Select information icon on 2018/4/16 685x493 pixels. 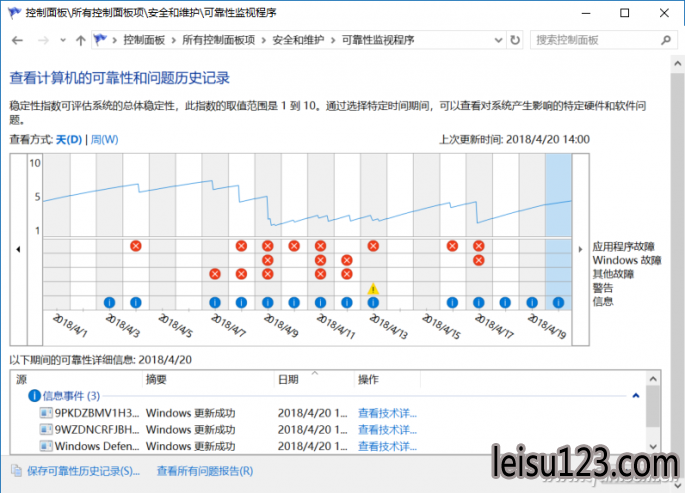click(452, 302)
